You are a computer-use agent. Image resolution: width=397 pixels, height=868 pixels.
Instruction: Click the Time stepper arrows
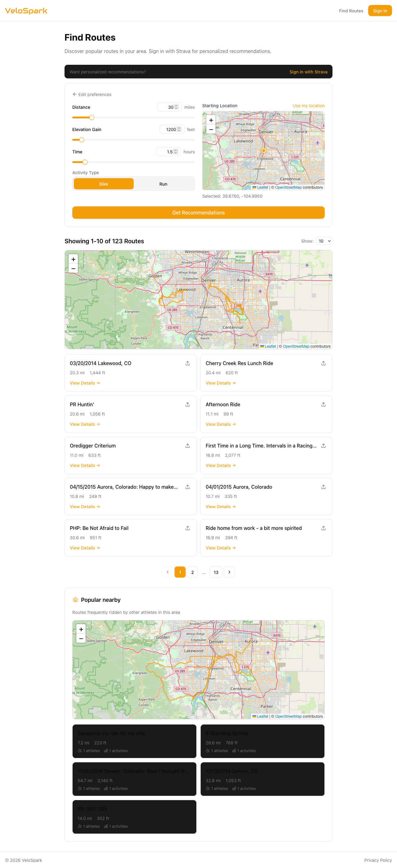[176, 152]
